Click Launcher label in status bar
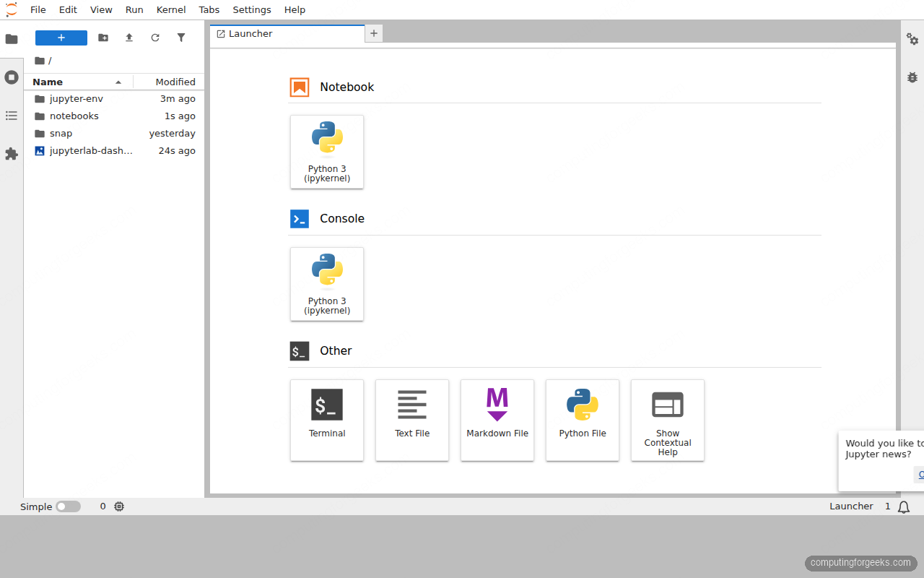This screenshot has height=578, width=924. point(851,506)
